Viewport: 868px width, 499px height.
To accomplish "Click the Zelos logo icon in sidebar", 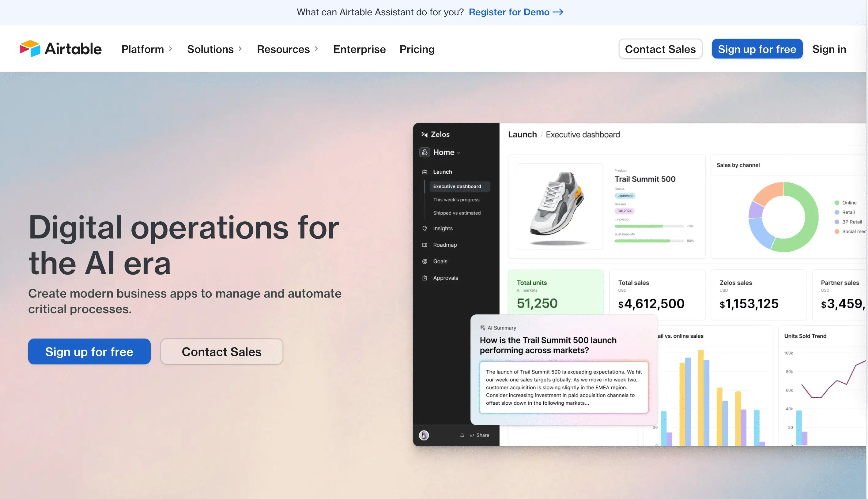I will tap(425, 134).
